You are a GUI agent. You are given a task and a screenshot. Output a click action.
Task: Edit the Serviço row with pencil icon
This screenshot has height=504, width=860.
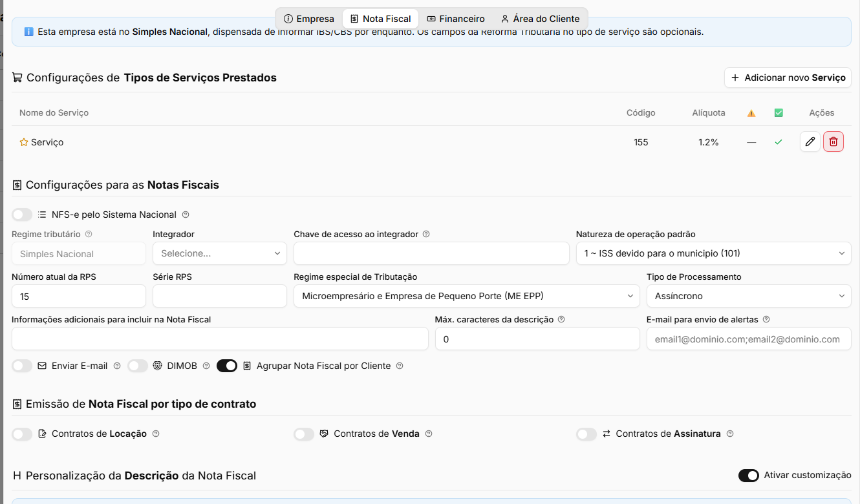coord(810,142)
